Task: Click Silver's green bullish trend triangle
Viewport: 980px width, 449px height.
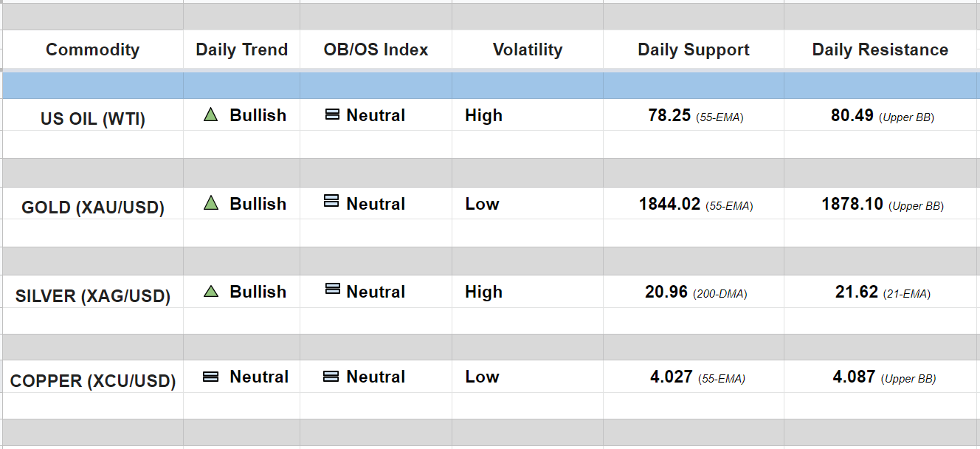Action: (211, 292)
